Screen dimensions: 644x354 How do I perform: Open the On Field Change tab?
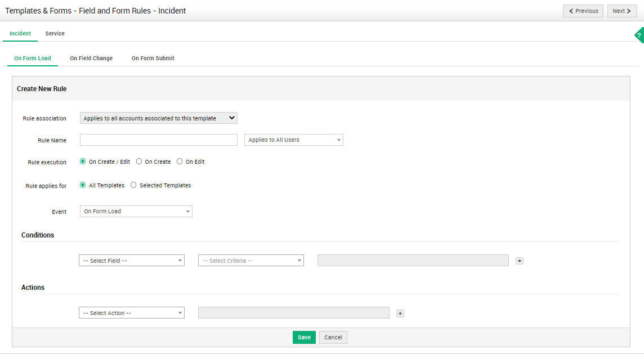[91, 58]
